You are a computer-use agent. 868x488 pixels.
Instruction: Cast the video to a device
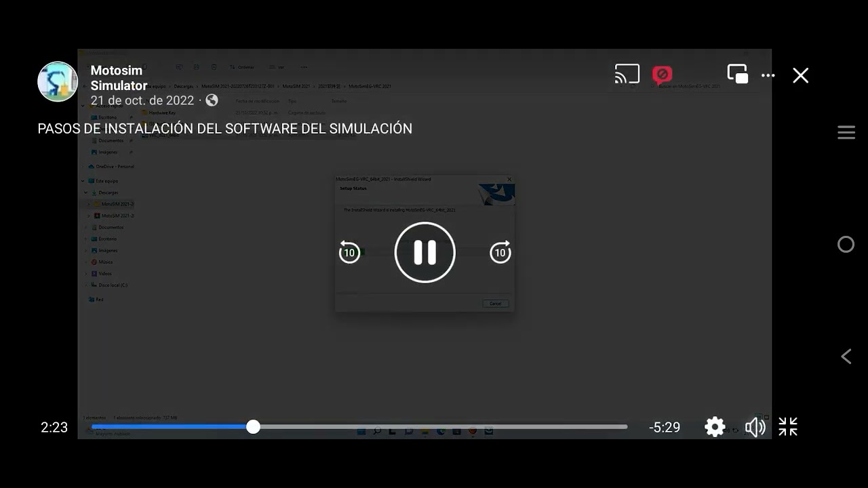click(x=627, y=74)
